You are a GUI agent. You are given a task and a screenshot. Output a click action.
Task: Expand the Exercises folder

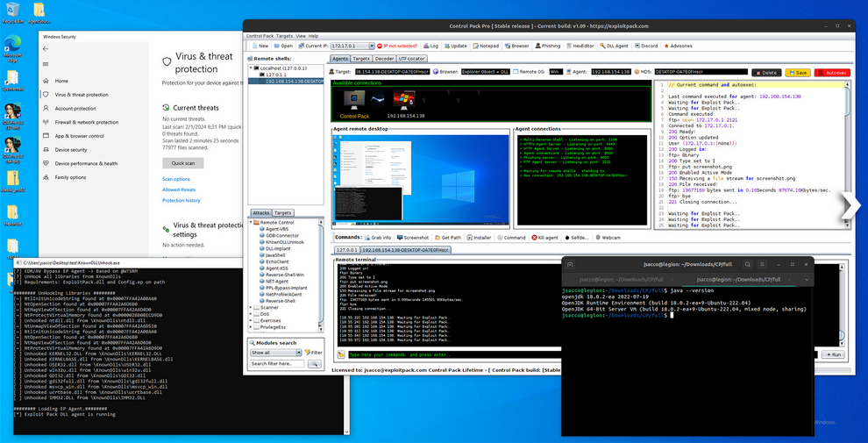(x=251, y=320)
